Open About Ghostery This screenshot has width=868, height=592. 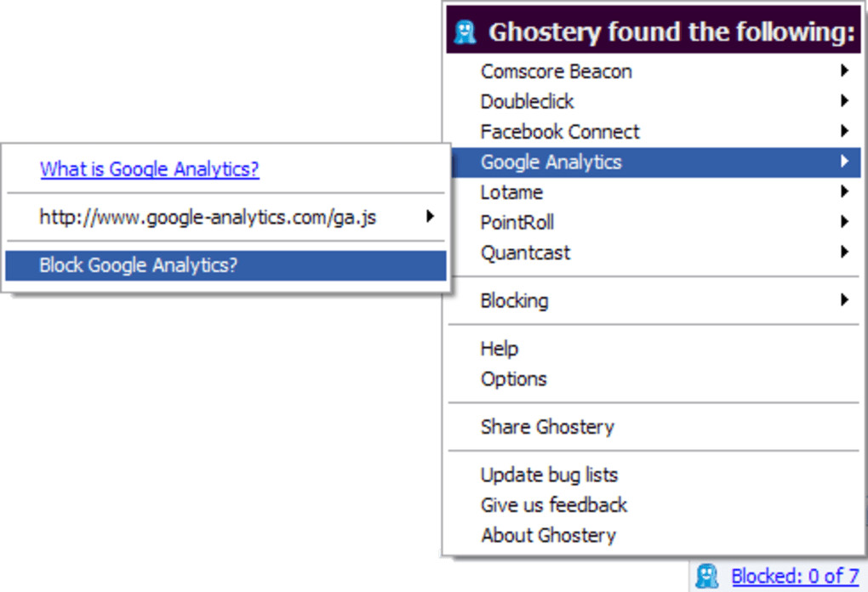tap(548, 535)
